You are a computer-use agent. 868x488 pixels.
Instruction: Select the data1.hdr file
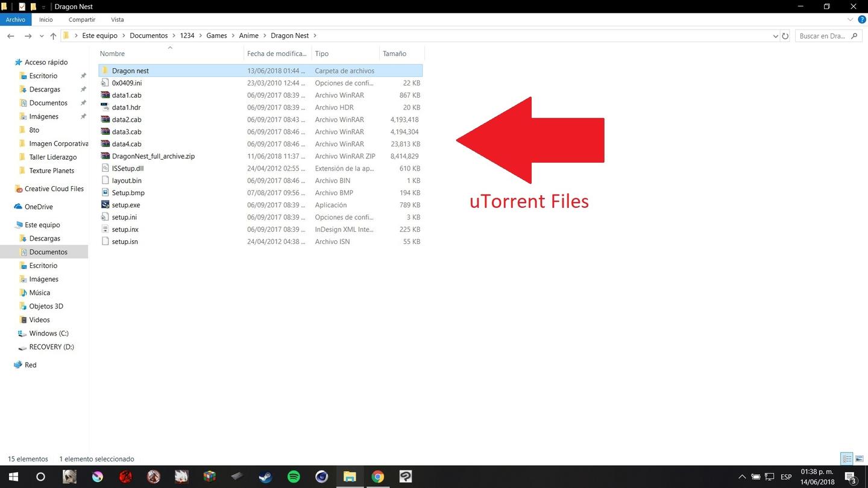(x=126, y=107)
